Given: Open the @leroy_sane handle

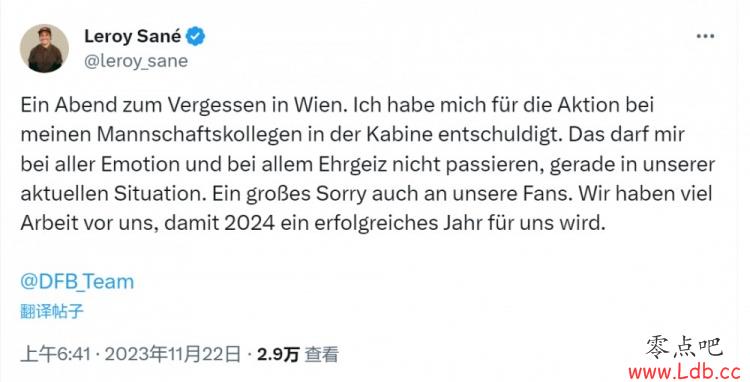Looking at the screenshot, I should tap(136, 62).
